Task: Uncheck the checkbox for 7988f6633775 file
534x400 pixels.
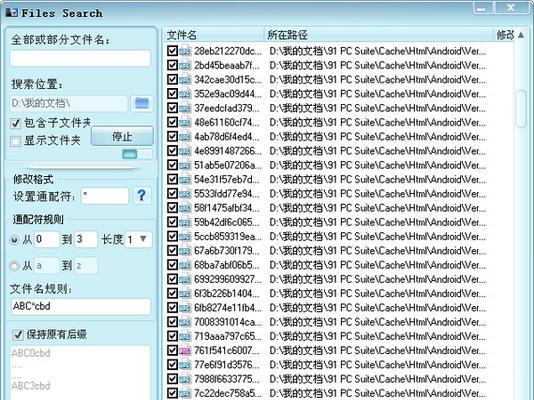Action: click(173, 379)
